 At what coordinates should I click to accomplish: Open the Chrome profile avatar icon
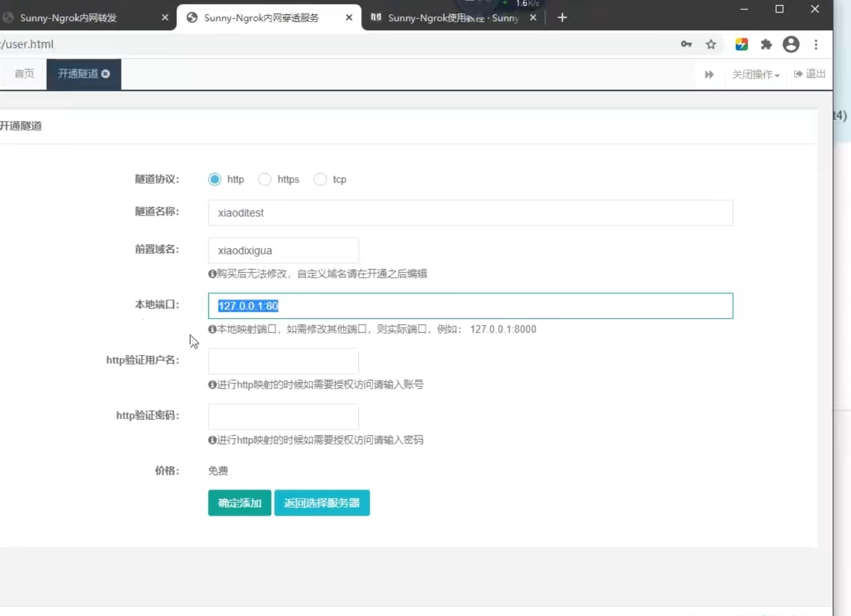[790, 44]
